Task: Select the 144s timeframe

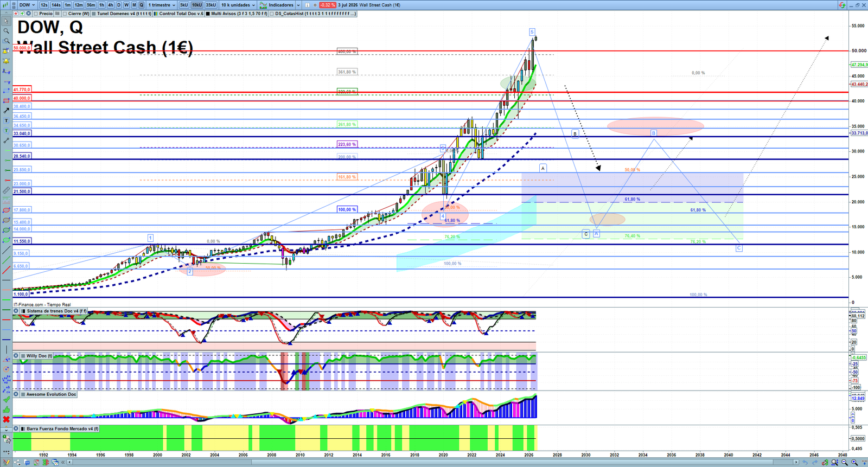Action: [56, 5]
